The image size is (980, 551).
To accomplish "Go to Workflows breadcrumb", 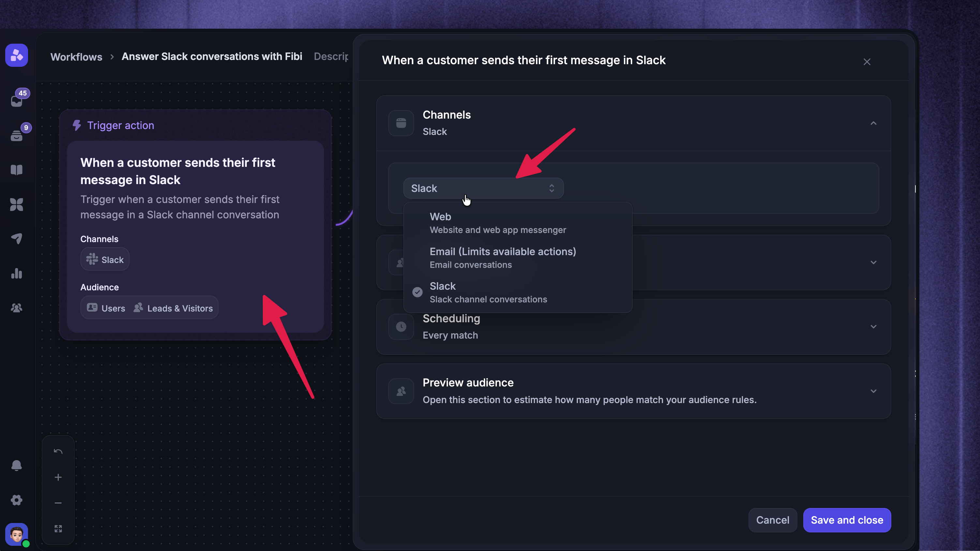I will (x=77, y=57).
